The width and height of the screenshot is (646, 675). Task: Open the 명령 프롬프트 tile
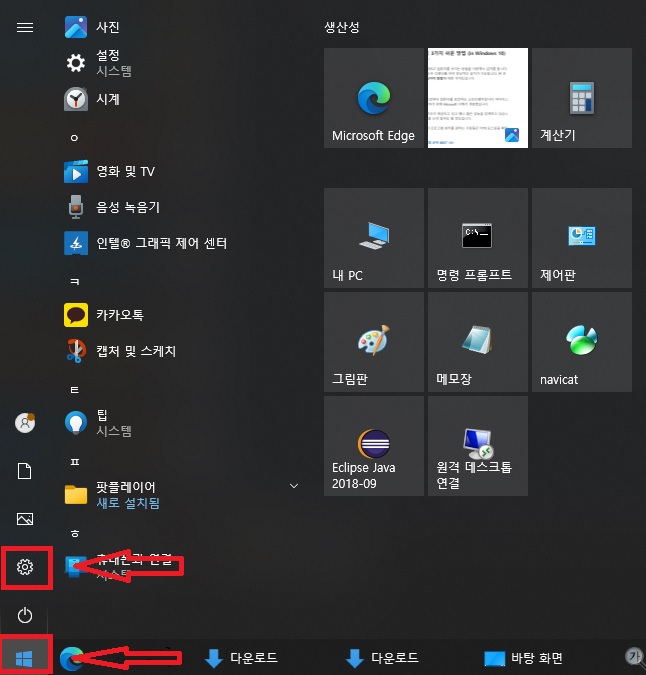[477, 238]
